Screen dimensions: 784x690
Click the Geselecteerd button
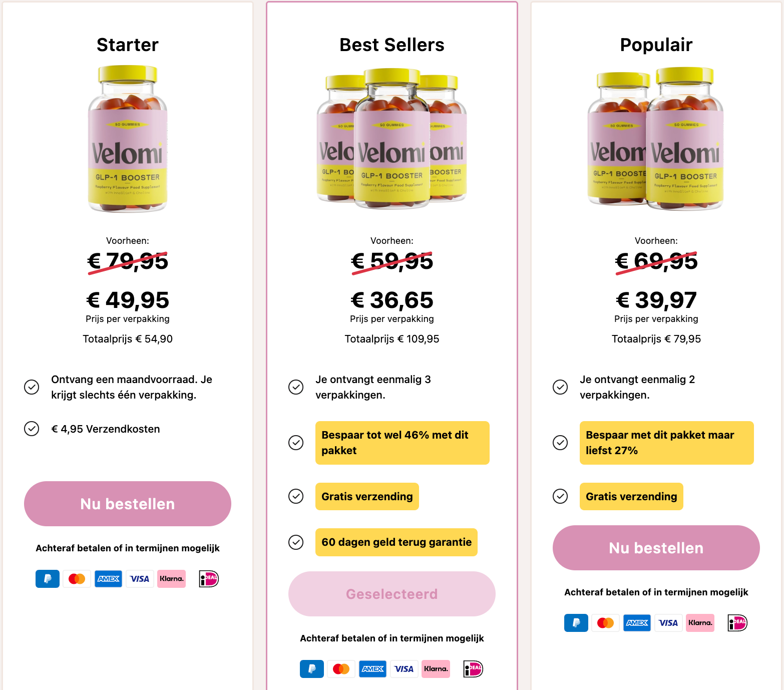[x=391, y=594]
